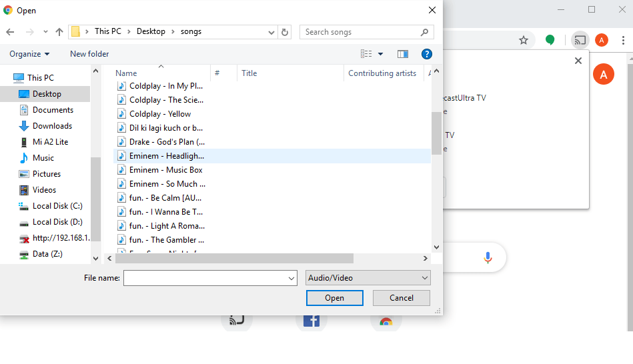Go back with the left arrow button
This screenshot has height=364, width=633.
(11, 32)
